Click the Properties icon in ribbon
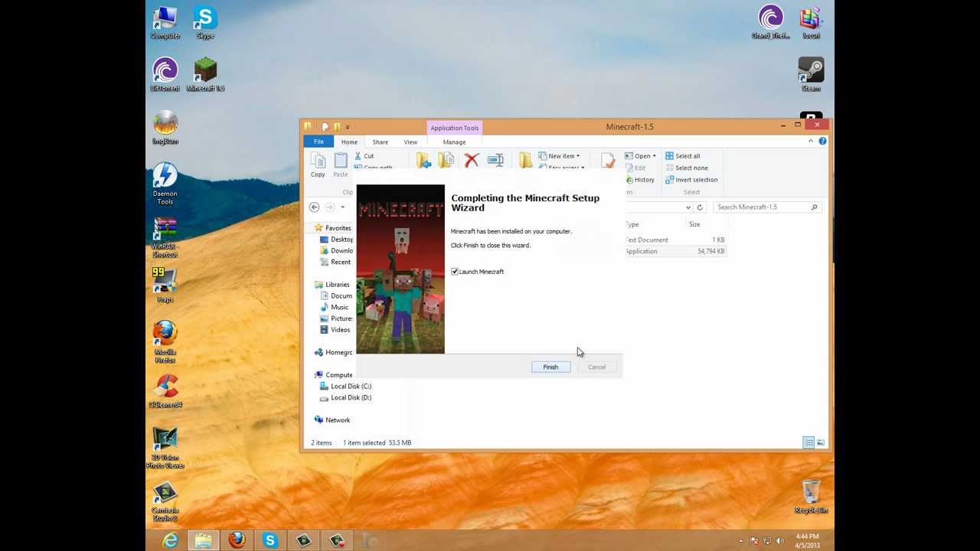This screenshot has width=980, height=551. (608, 161)
